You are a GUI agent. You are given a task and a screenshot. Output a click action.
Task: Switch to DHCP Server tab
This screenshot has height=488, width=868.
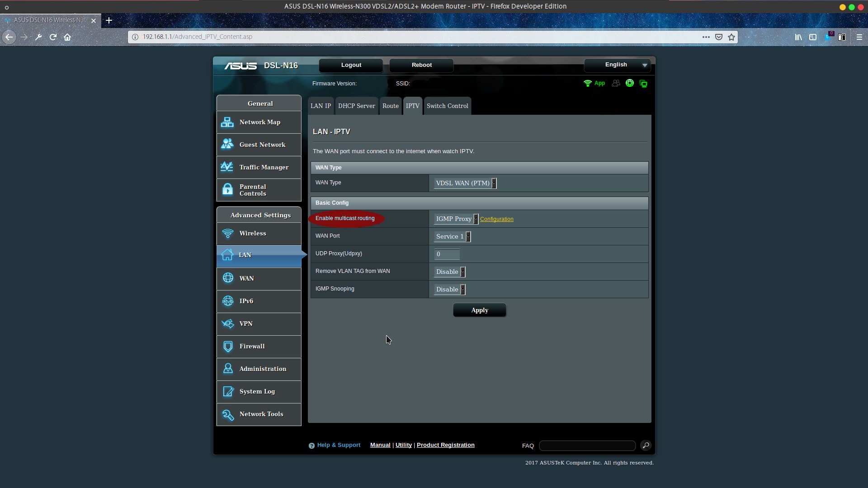357,105
